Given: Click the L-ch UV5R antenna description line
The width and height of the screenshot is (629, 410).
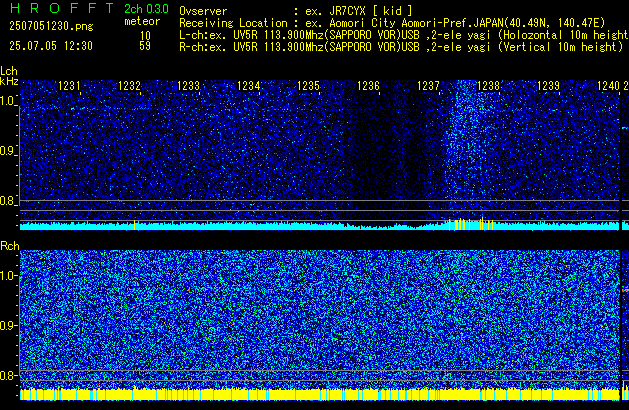Looking at the screenshot, I should (404, 35).
